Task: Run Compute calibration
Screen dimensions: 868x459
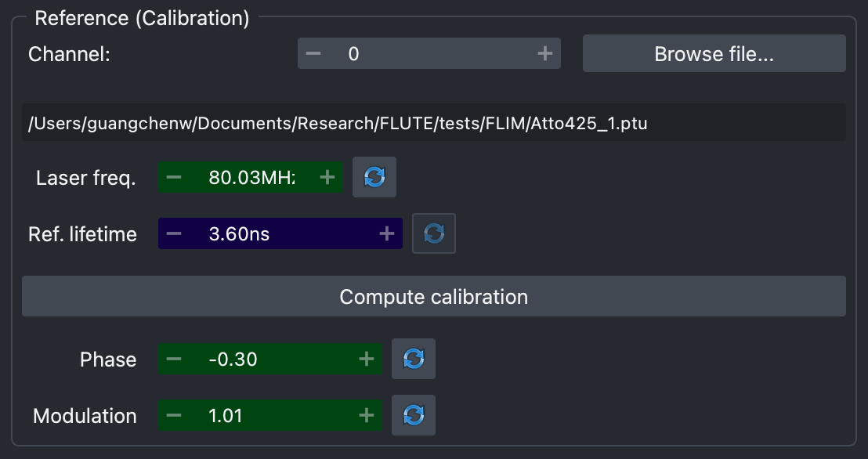Action: point(433,296)
